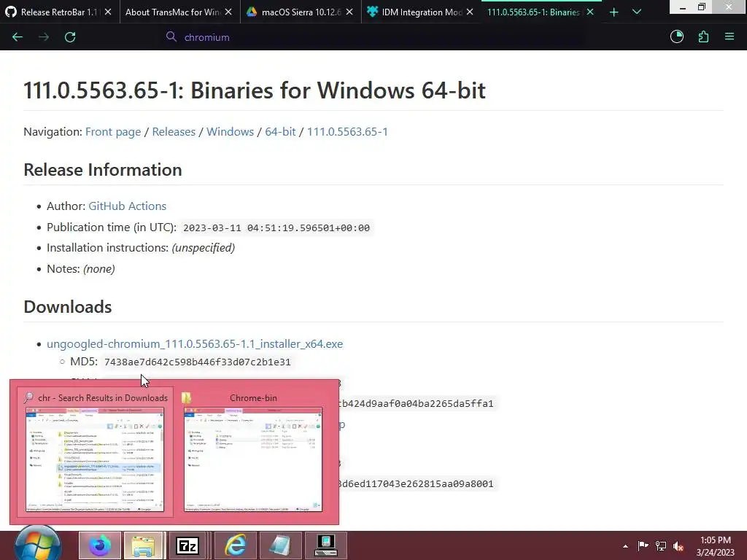The image size is (747, 560).
Task: Open the network tray icon
Action: pos(661,545)
